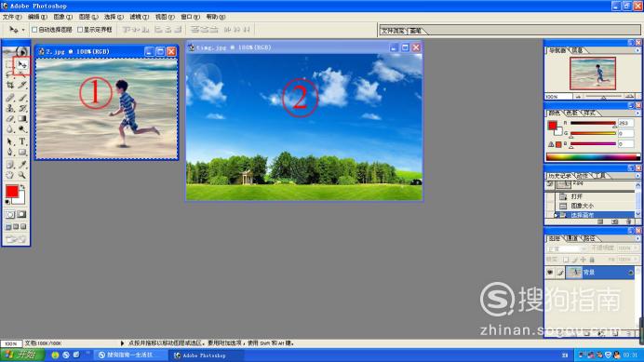
Task: Click Jump to ImageReady button
Action: [x=16, y=239]
